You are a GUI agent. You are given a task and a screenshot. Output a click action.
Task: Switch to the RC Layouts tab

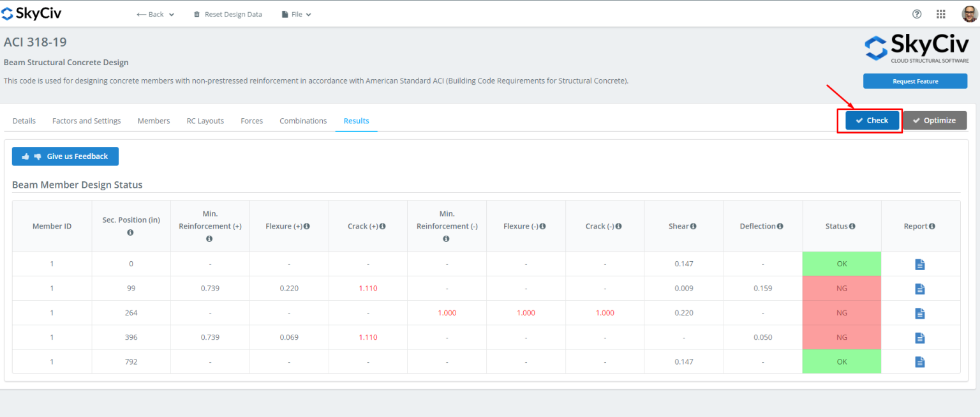205,121
